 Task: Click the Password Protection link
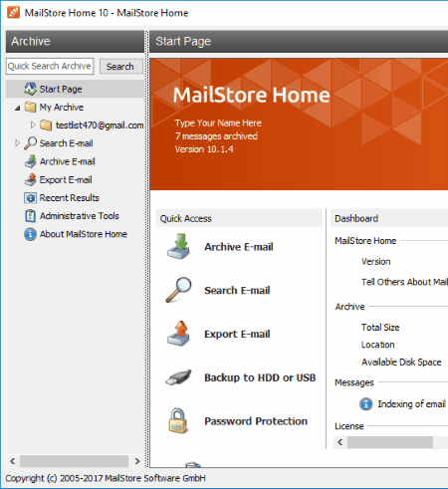[256, 421]
